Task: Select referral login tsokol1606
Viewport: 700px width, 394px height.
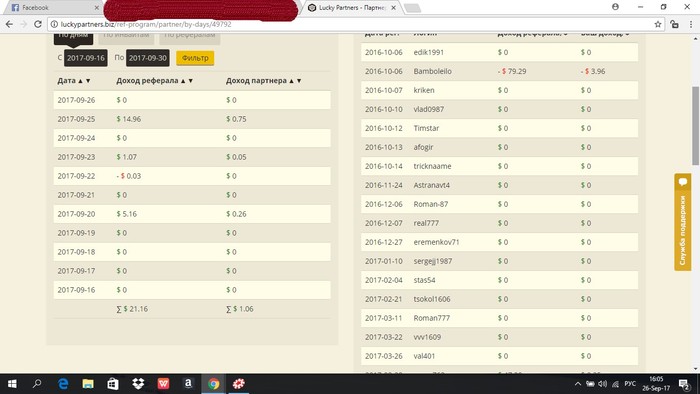Action: coord(432,299)
